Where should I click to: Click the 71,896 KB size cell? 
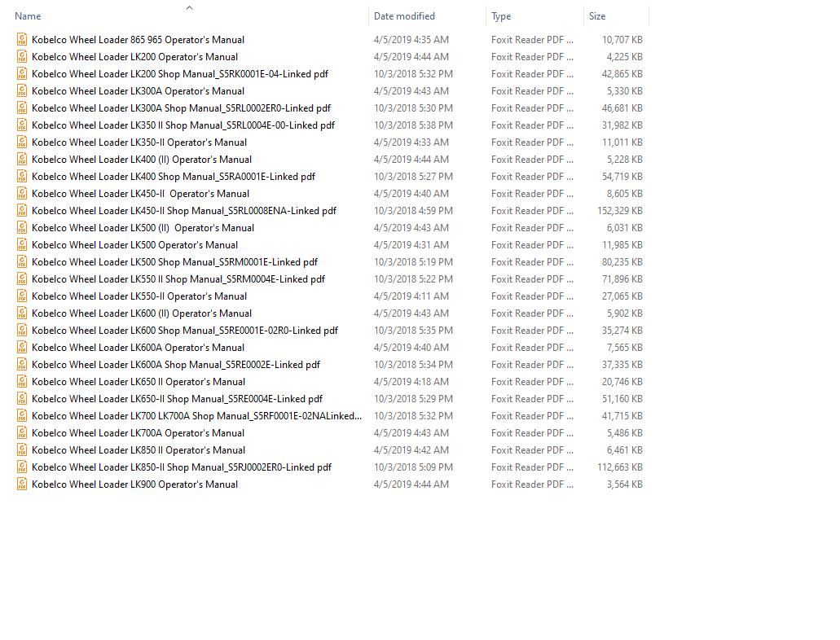(622, 279)
